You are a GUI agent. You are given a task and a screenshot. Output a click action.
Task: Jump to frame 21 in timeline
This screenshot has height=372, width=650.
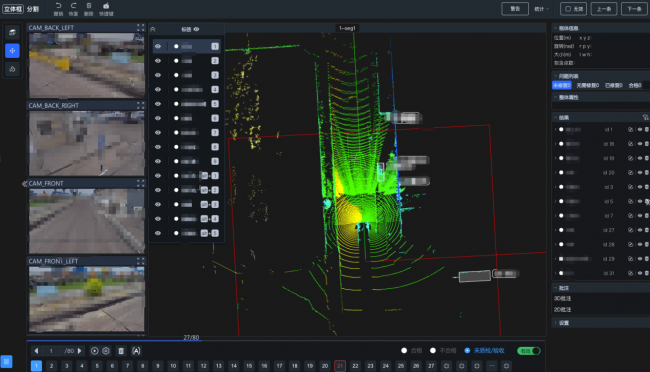pyautogui.click(x=340, y=366)
